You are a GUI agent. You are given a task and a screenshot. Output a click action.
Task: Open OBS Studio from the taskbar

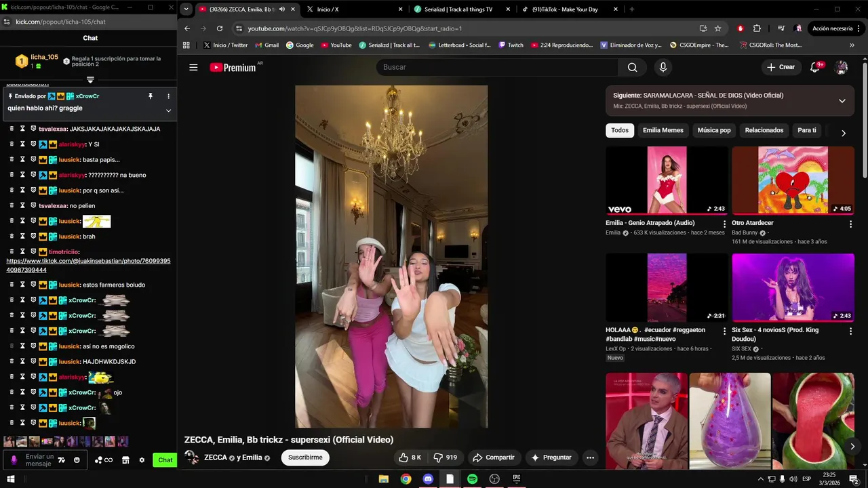click(494, 479)
